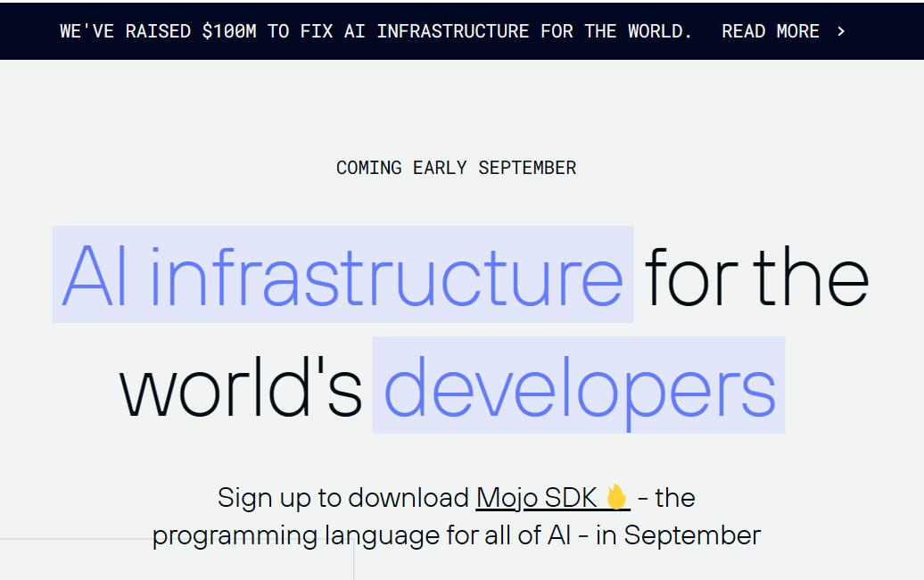Viewport: 924px width, 580px height.
Task: Click 'programming language for all of AI' line
Action: 456,535
